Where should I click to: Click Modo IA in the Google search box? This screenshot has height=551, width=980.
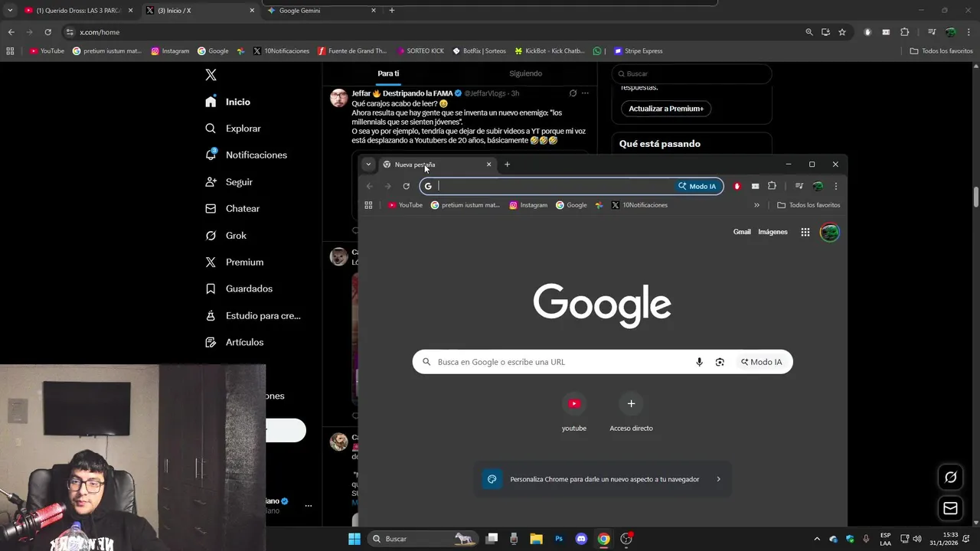tap(761, 362)
